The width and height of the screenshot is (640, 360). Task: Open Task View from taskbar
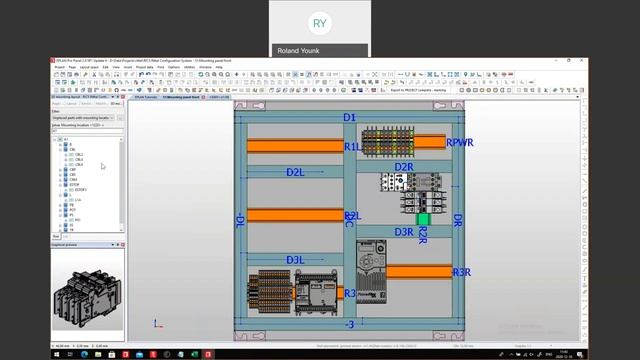point(70,354)
